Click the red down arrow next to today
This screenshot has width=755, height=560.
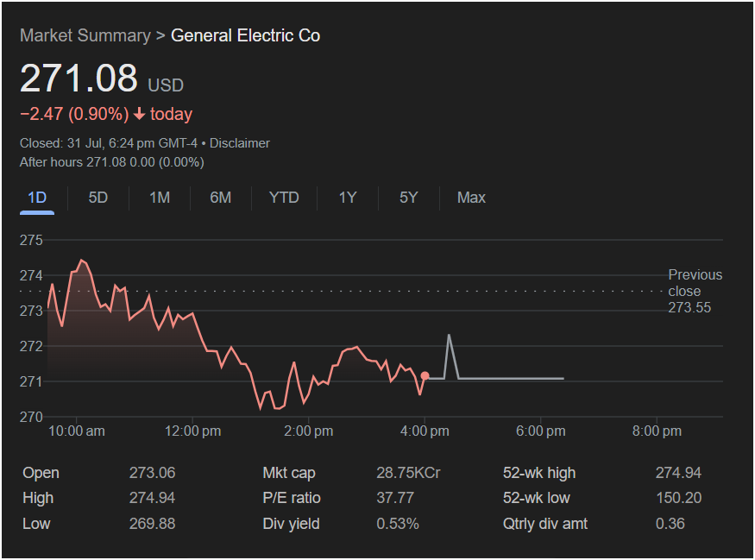pos(139,114)
